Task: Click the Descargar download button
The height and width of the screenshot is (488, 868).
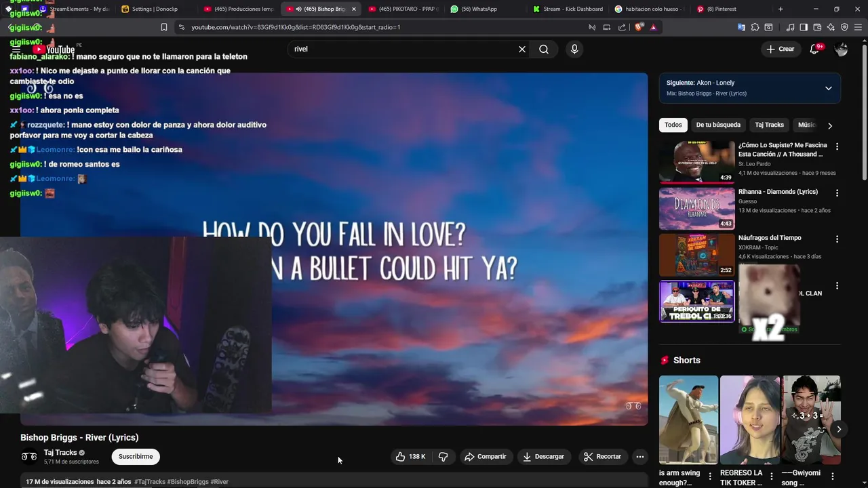Action: click(x=544, y=457)
